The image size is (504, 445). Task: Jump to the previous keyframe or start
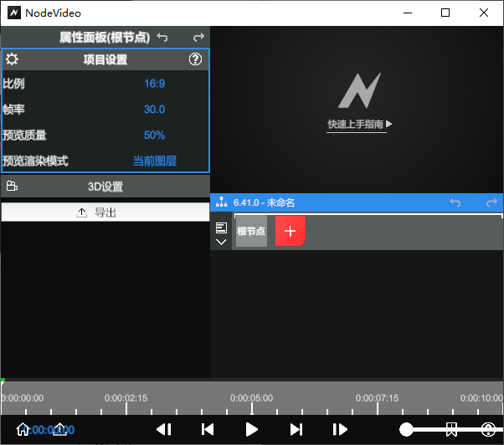(208, 429)
